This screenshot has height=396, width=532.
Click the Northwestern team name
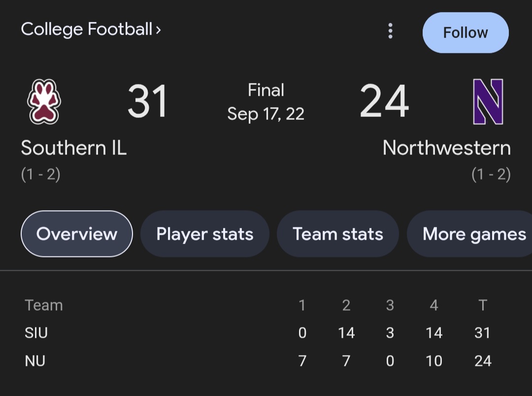pyautogui.click(x=446, y=148)
